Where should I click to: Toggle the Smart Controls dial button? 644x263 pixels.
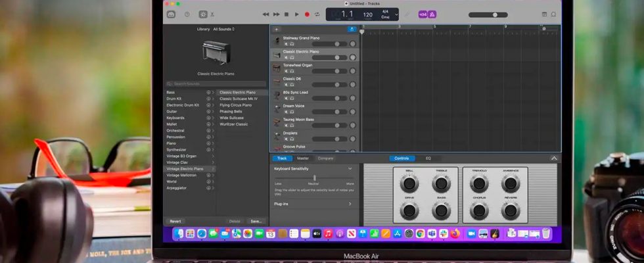tap(203, 14)
